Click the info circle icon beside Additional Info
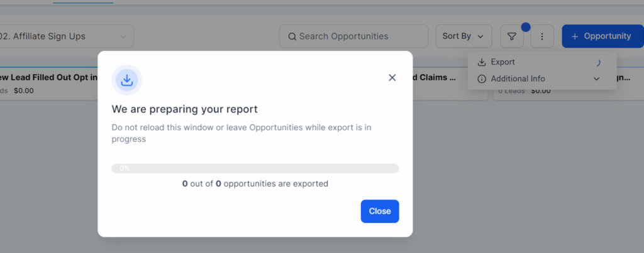The image size is (644, 253). (482, 78)
